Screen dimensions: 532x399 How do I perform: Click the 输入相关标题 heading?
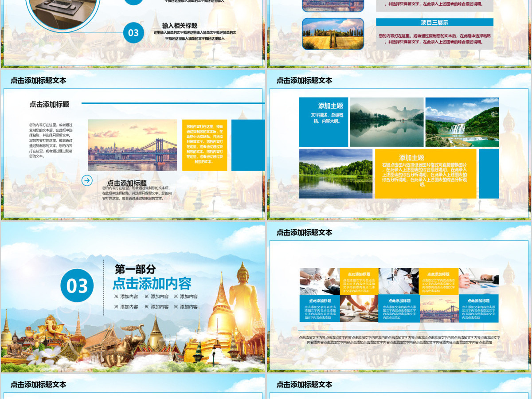pyautogui.click(x=180, y=26)
